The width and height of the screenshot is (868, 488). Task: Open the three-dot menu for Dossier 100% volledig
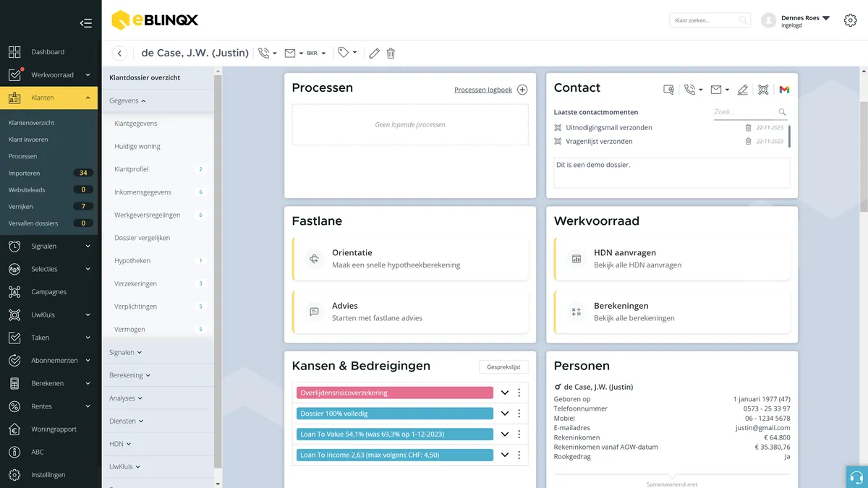[519, 414]
